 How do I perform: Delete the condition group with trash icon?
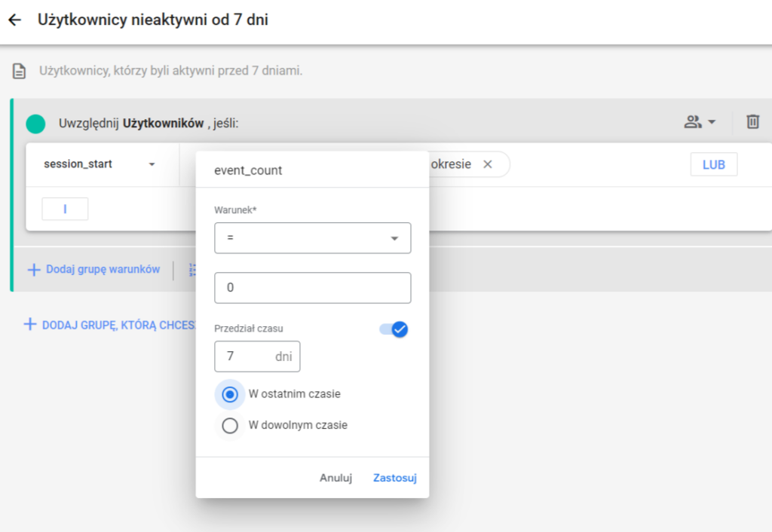point(752,121)
